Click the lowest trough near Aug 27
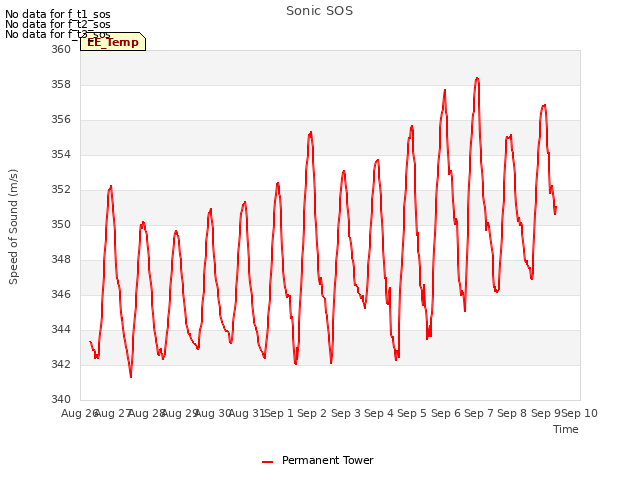The width and height of the screenshot is (640, 480). pyautogui.click(x=131, y=376)
